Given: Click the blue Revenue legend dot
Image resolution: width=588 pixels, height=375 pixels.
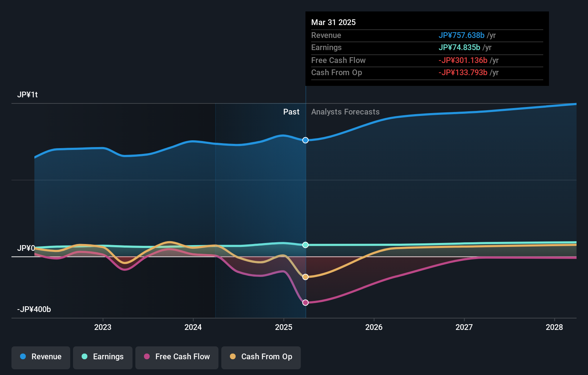Looking at the screenshot, I should click(23, 356).
